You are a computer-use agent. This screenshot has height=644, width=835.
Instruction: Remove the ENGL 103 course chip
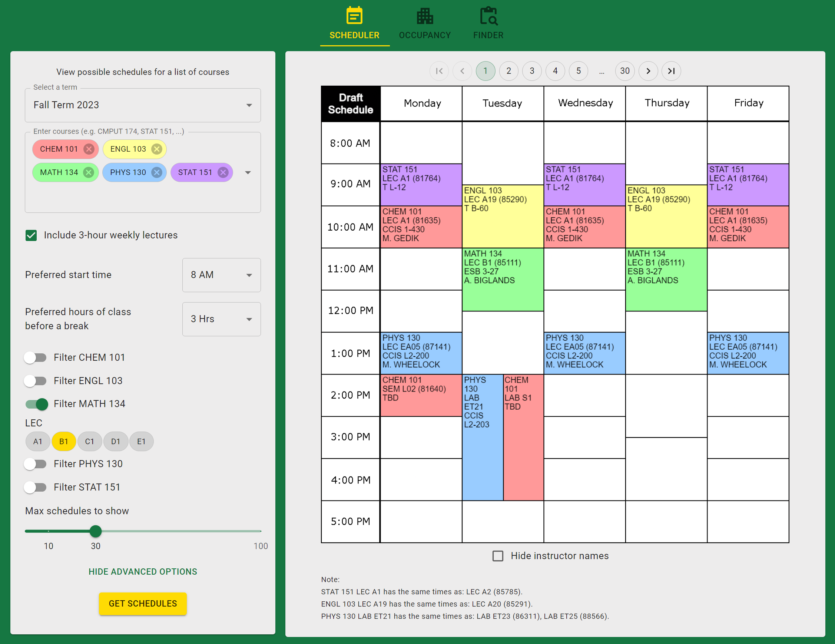tap(156, 149)
